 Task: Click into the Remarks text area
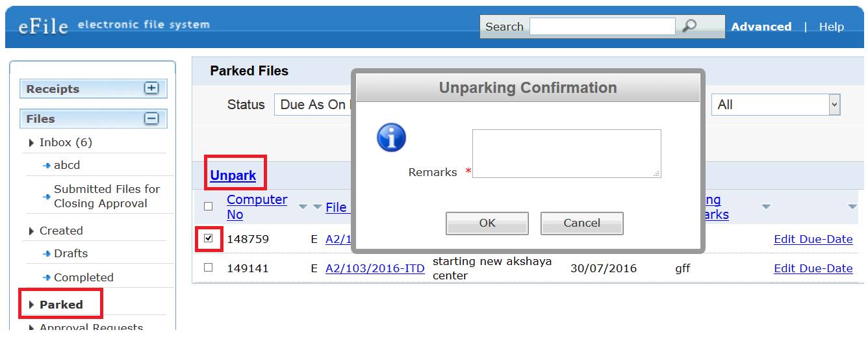567,153
